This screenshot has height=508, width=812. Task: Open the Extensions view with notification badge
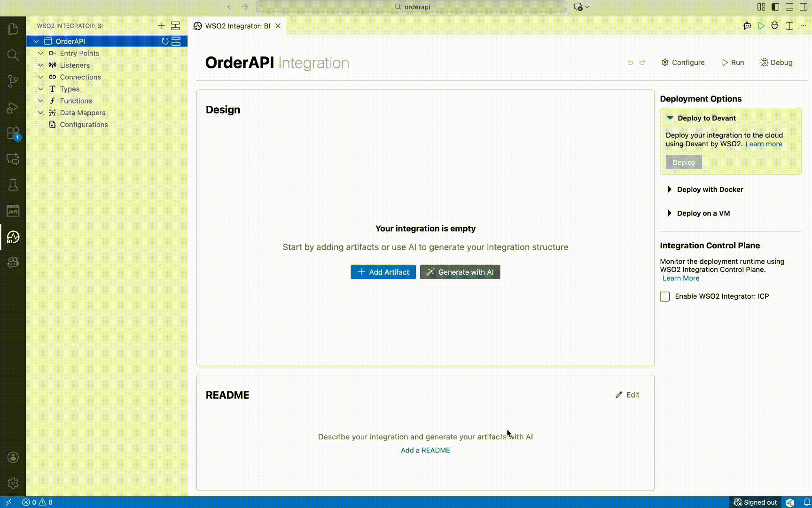click(x=13, y=133)
